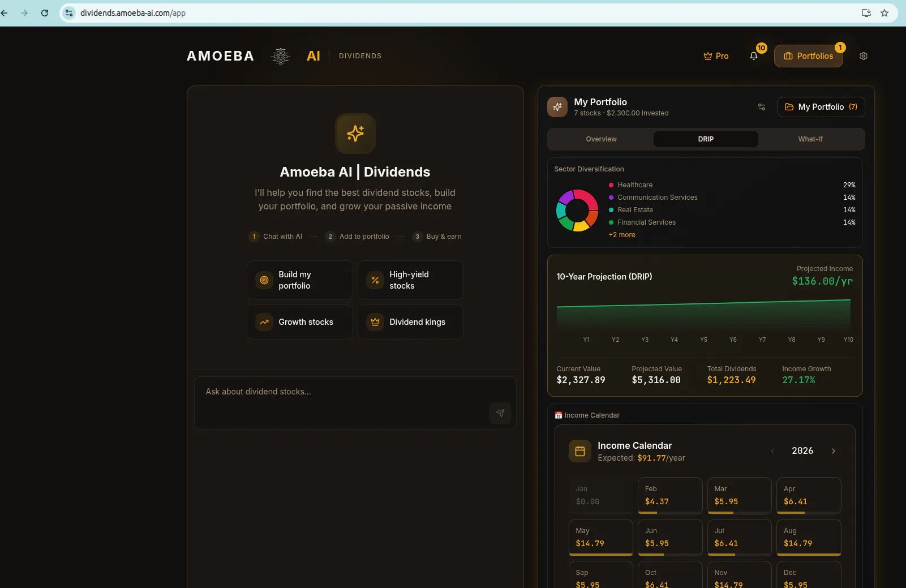The image size is (906, 588).
Task: Open the Pro upgrade button
Action: tap(716, 56)
